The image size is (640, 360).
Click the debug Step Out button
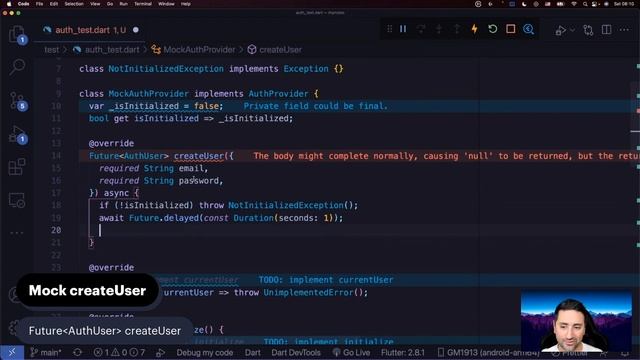(x=457, y=29)
